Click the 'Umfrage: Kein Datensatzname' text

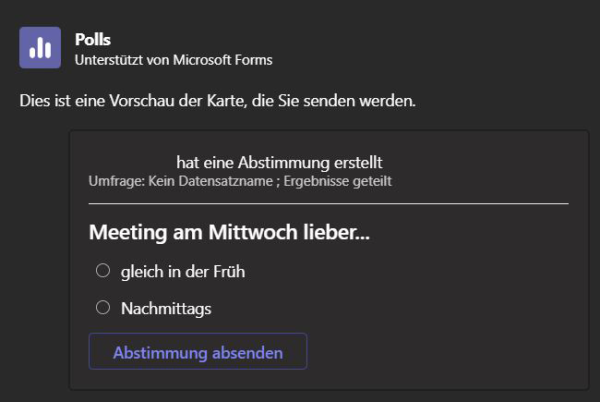[181, 181]
